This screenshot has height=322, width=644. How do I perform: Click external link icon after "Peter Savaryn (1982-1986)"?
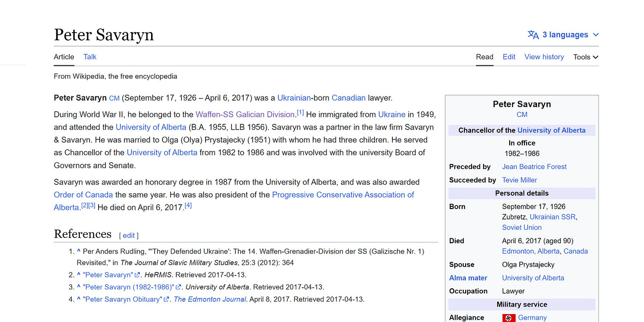click(x=178, y=287)
